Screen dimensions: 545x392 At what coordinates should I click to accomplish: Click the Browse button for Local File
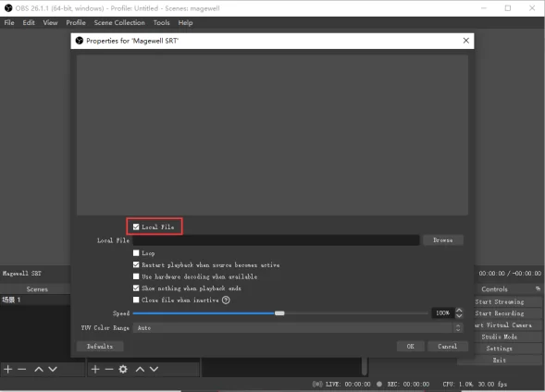[x=443, y=240]
